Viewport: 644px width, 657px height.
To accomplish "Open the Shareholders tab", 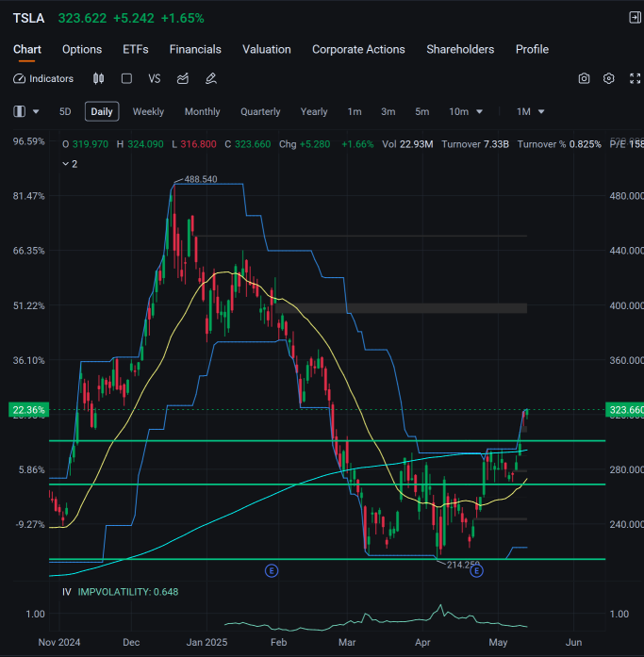I will pos(460,49).
